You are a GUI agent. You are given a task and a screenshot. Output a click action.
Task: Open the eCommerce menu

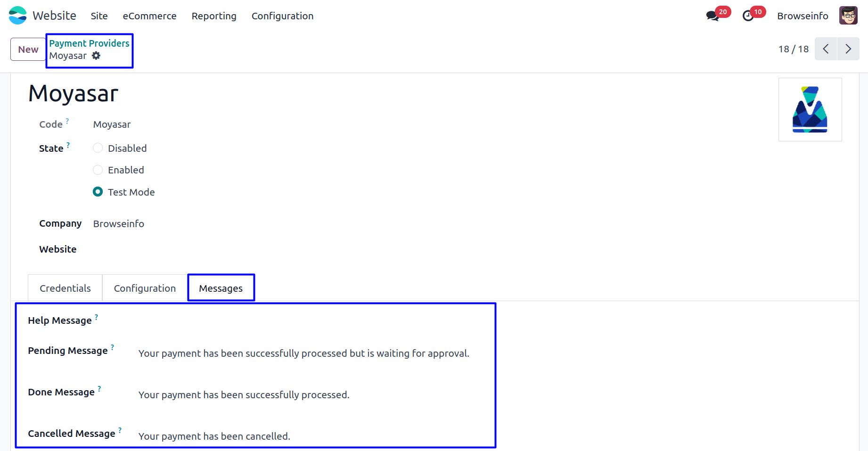click(x=149, y=16)
